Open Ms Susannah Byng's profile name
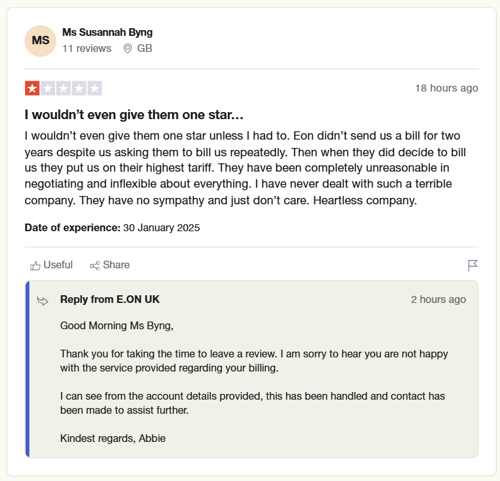 pos(107,32)
